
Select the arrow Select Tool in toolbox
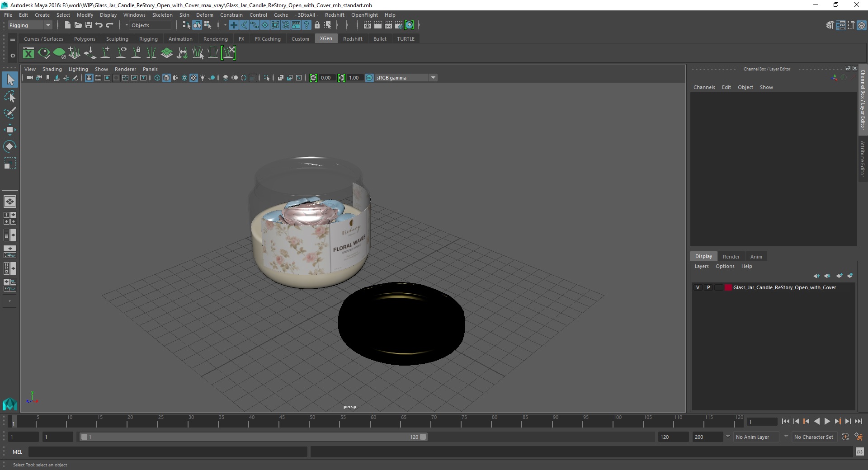point(10,80)
